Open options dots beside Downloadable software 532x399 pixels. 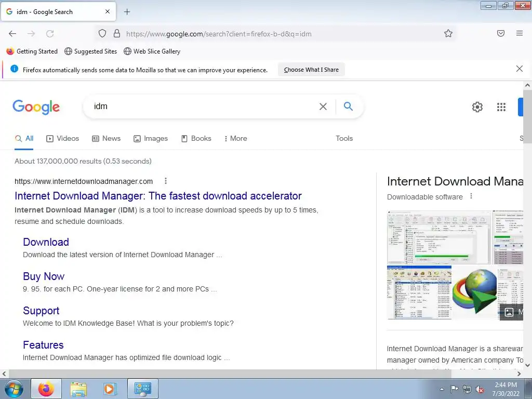471,196
